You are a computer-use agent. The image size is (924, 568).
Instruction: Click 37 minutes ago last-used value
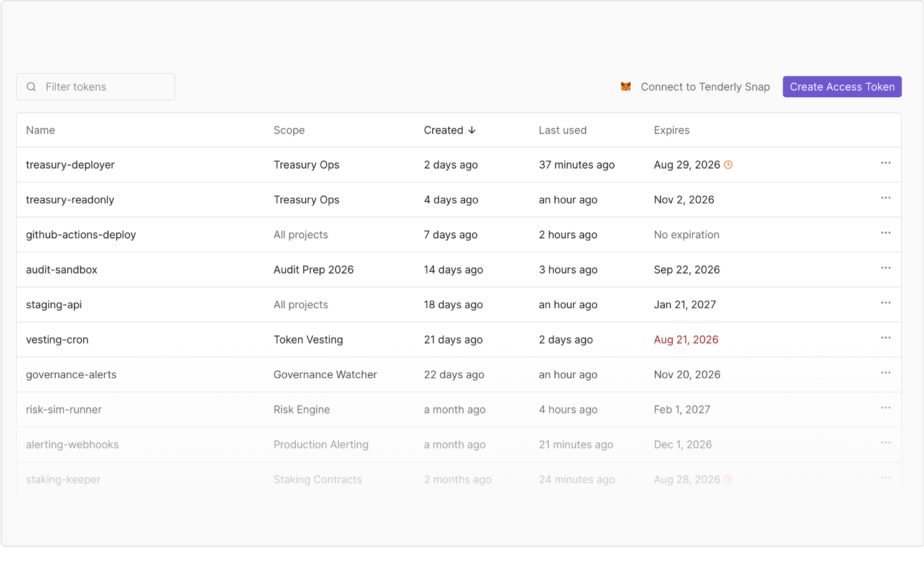(577, 165)
